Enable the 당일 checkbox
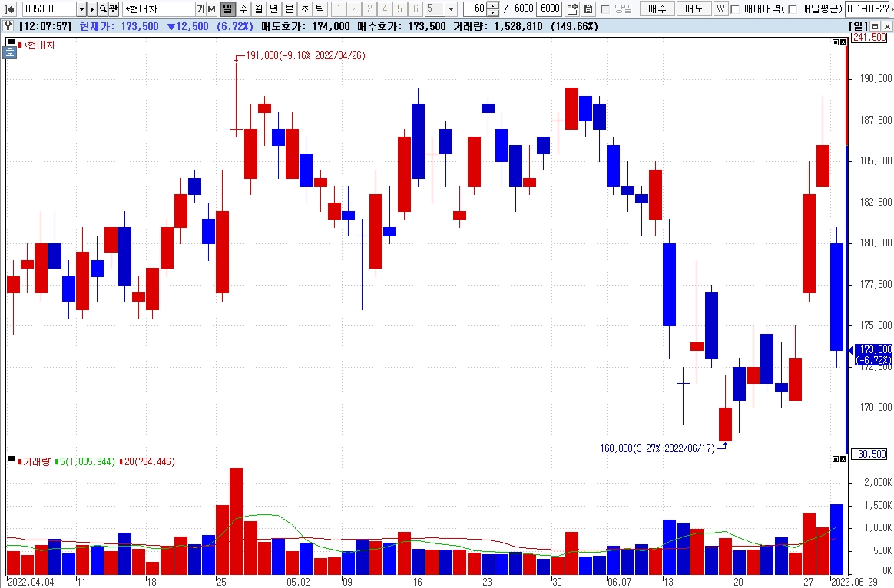Screen dimensions: 894x588 pos(605,9)
